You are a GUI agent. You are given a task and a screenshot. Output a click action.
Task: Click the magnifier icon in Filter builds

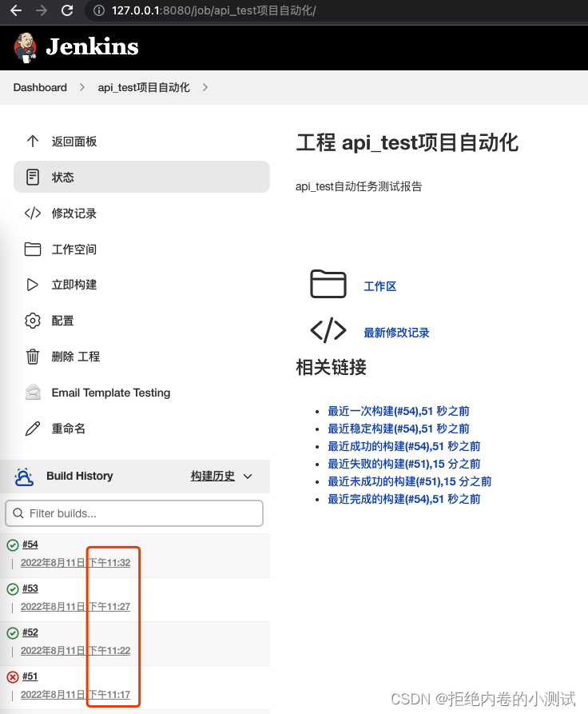pyautogui.click(x=18, y=513)
